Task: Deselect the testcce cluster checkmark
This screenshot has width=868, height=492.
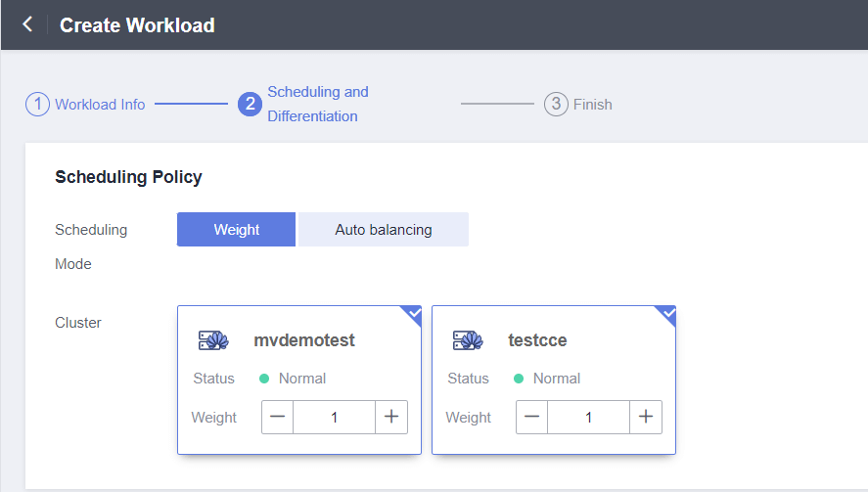Action: point(667,314)
